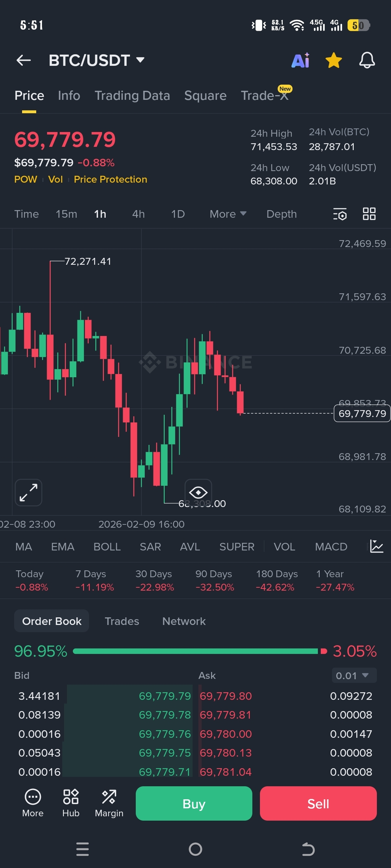The height and width of the screenshot is (868, 391).
Task: Tap the 180 Days -42.62% performance
Action: click(277, 580)
